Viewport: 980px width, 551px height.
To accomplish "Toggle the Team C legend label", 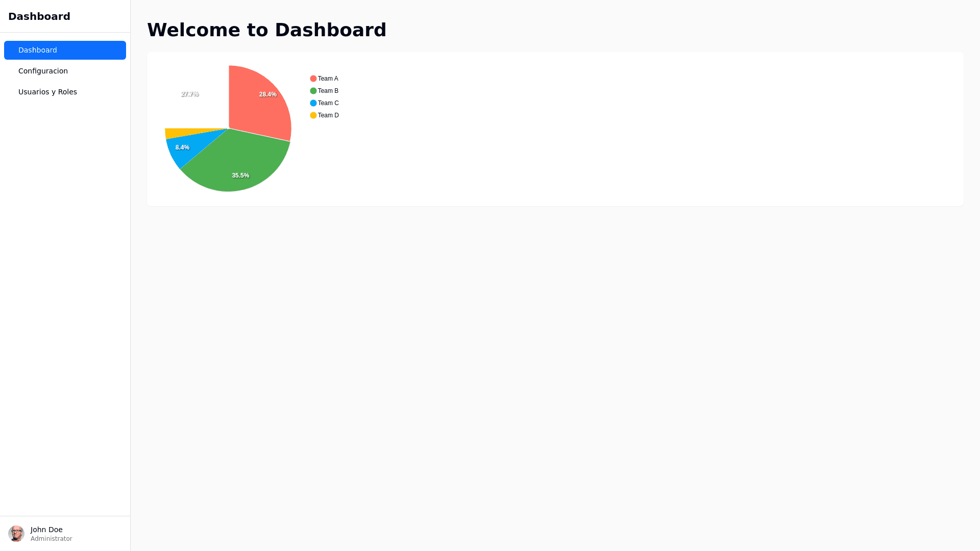I will (328, 103).
